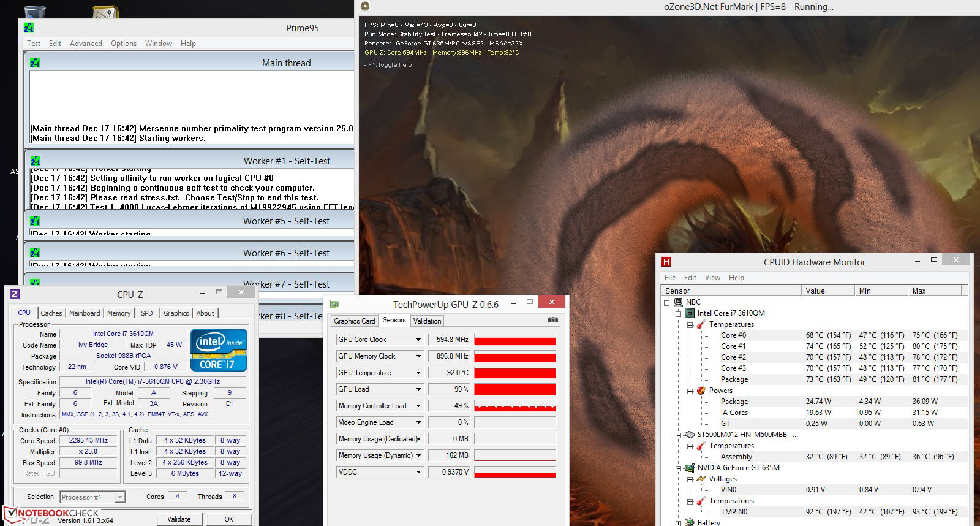Open the Memory Usage (Dynamic) dropdown
Viewport: 980px width, 526px height.
tap(419, 455)
